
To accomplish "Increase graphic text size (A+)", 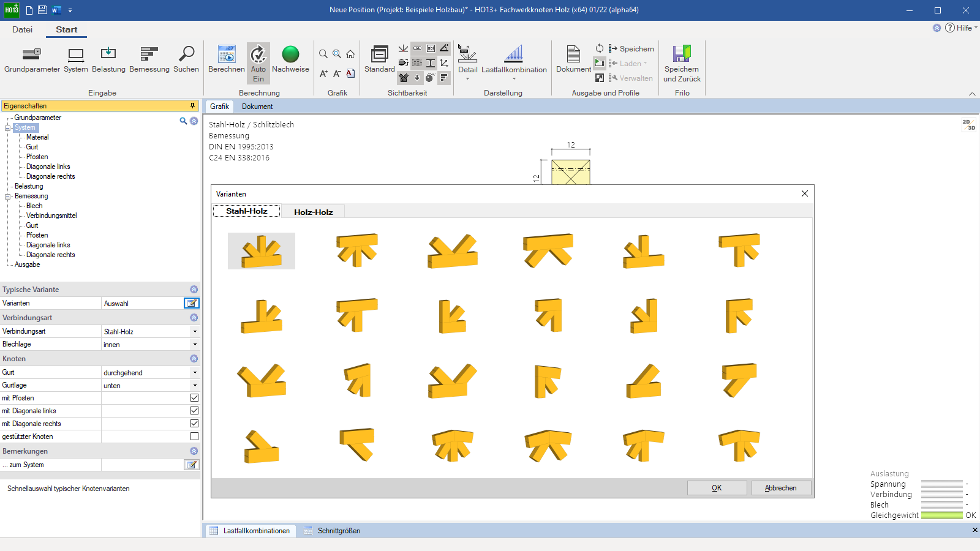I will coord(323,73).
